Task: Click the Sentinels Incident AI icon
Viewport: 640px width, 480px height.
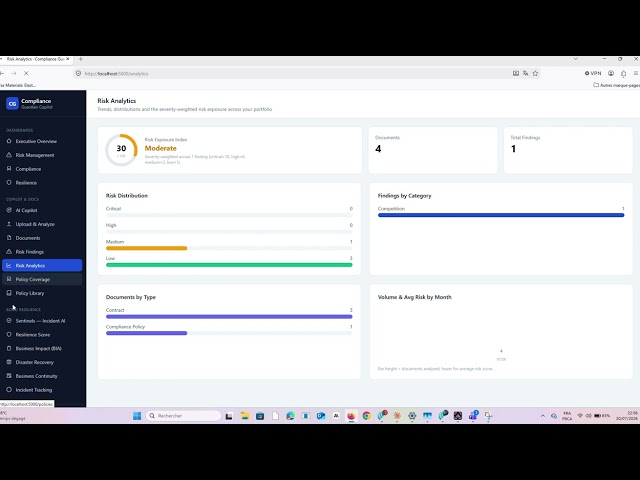Action: (x=9, y=321)
